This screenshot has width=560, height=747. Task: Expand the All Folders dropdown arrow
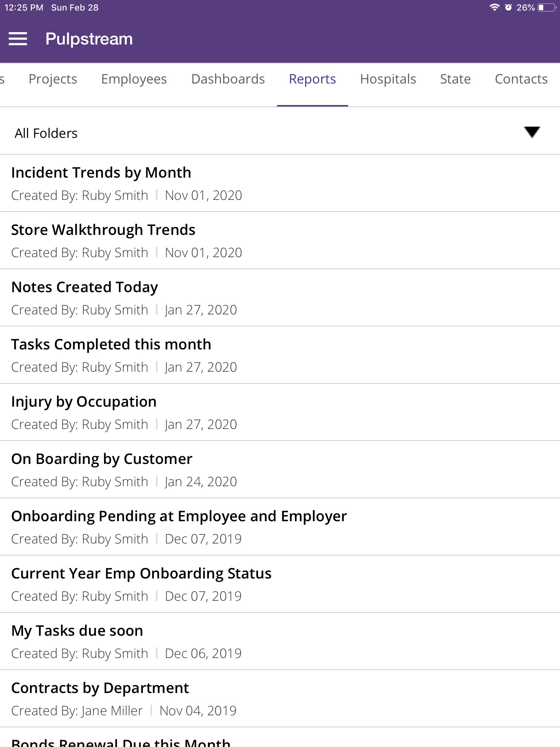(x=532, y=132)
